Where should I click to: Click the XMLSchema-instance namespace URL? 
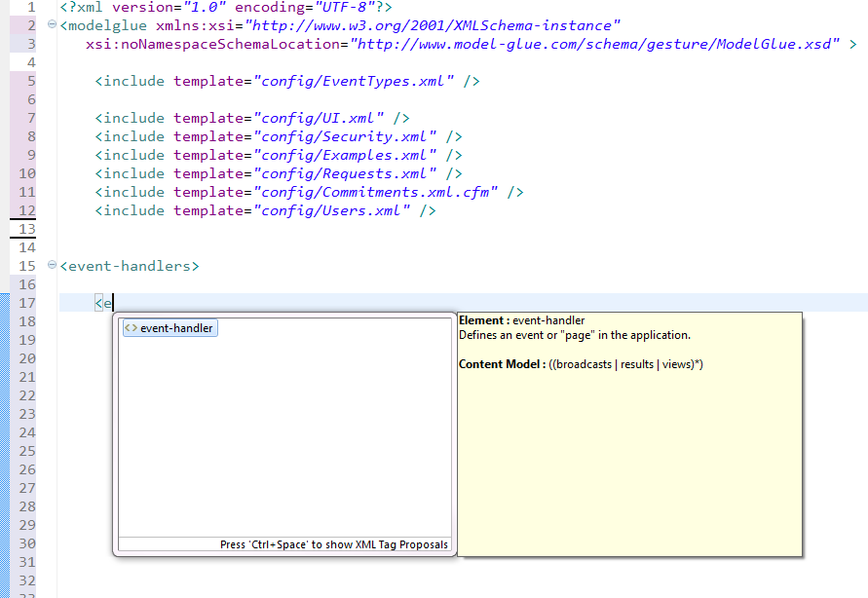point(433,25)
